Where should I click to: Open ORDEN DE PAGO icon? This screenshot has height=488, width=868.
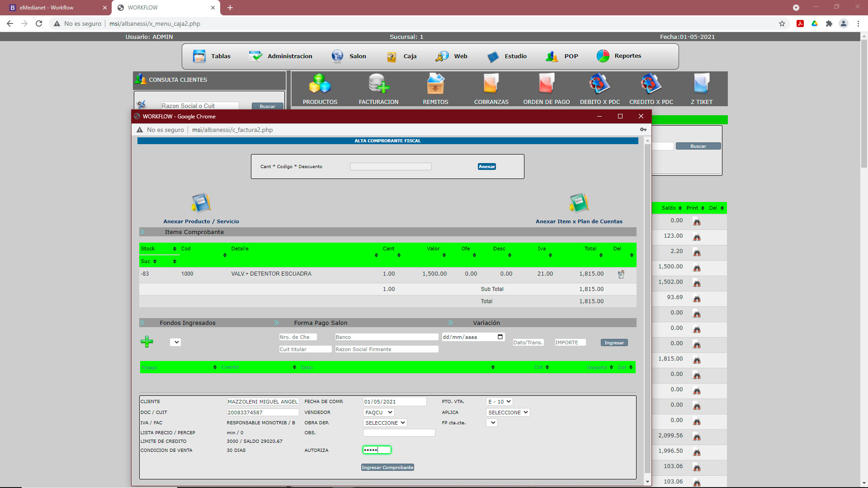tap(546, 84)
